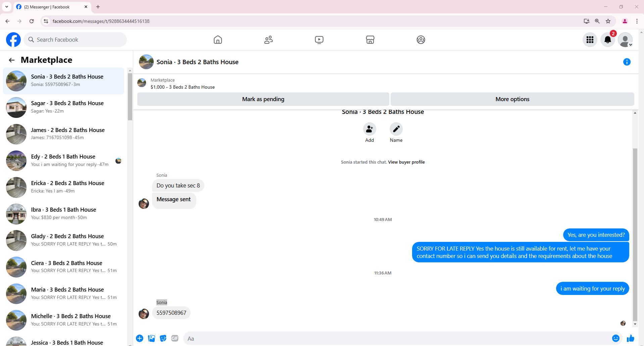
Task: Open View buyer profile link
Action: tap(406, 162)
